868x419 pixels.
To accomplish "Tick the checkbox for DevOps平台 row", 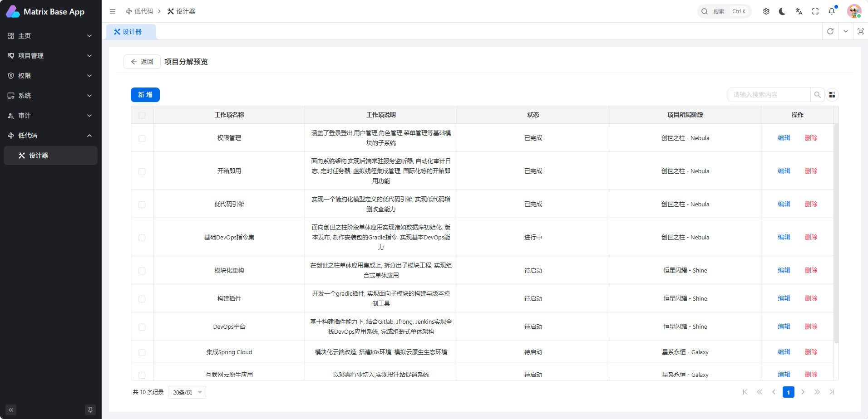I will [x=142, y=327].
